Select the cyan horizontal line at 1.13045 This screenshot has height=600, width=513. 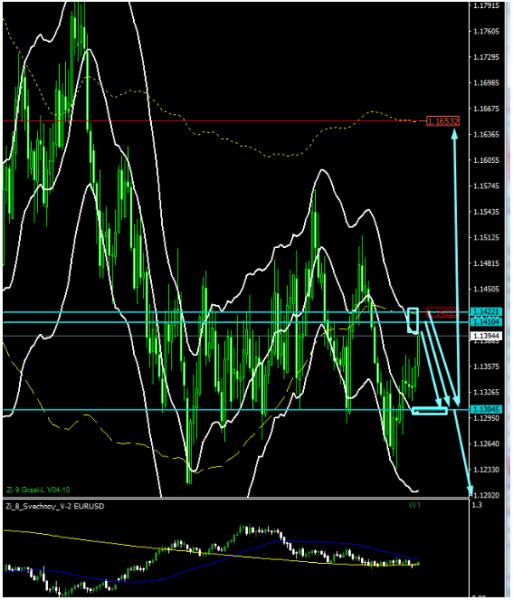(x=207, y=410)
